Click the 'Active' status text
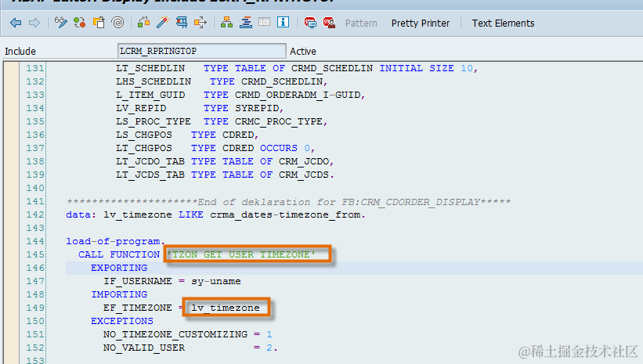643x364 pixels. (302, 51)
